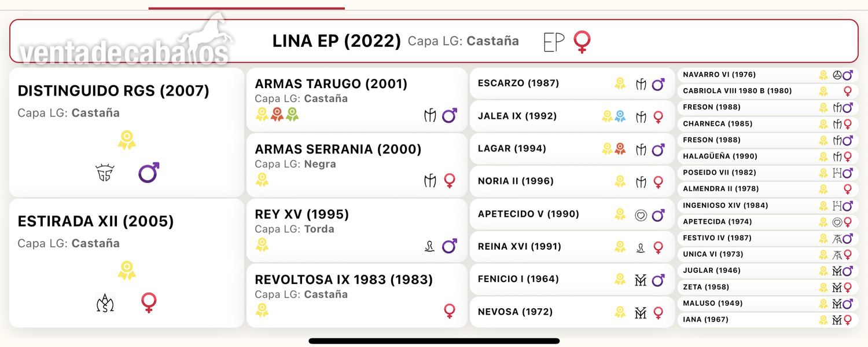Open the ARMAS SERRANIA (2000) card
The width and height of the screenshot is (868, 347).
(x=356, y=165)
